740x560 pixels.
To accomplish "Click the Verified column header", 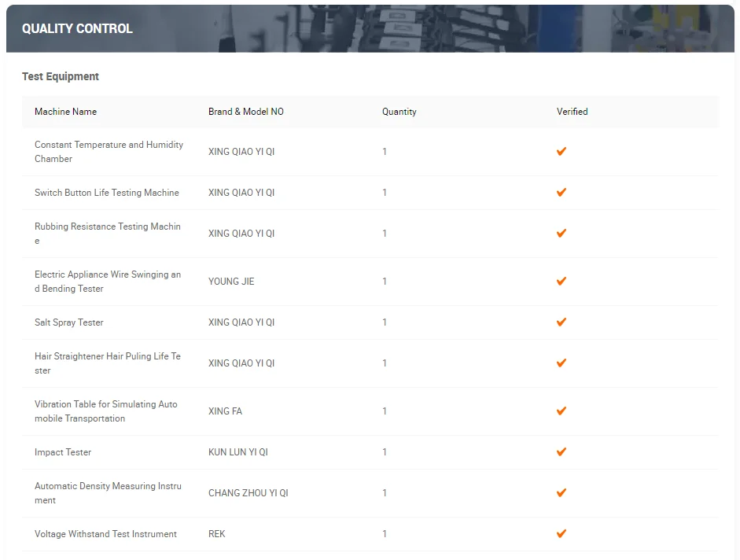I will tap(572, 112).
